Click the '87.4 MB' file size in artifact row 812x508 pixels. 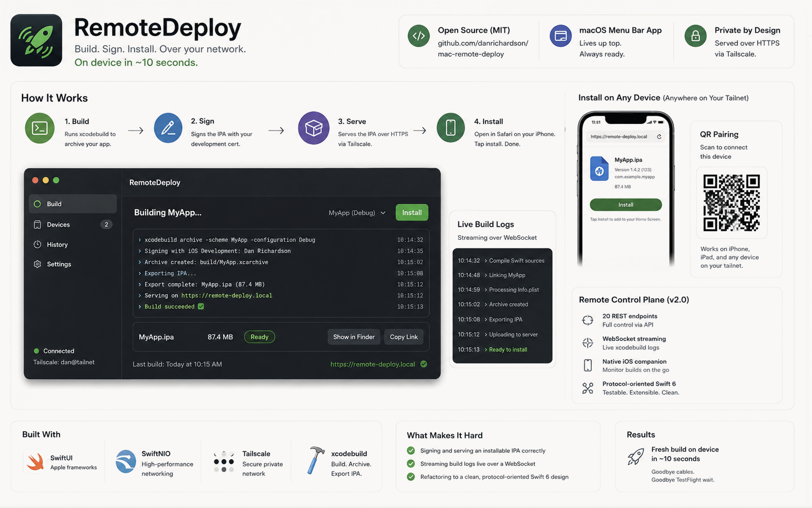220,337
